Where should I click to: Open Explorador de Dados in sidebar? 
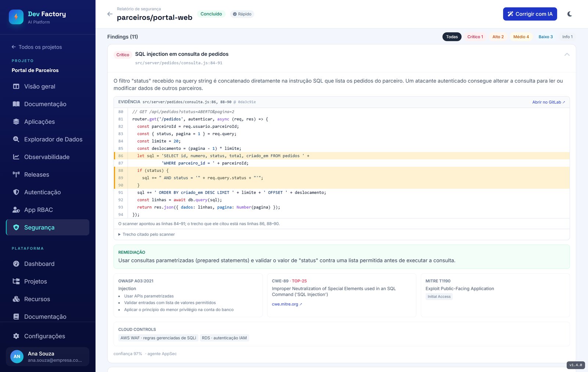click(x=47, y=139)
